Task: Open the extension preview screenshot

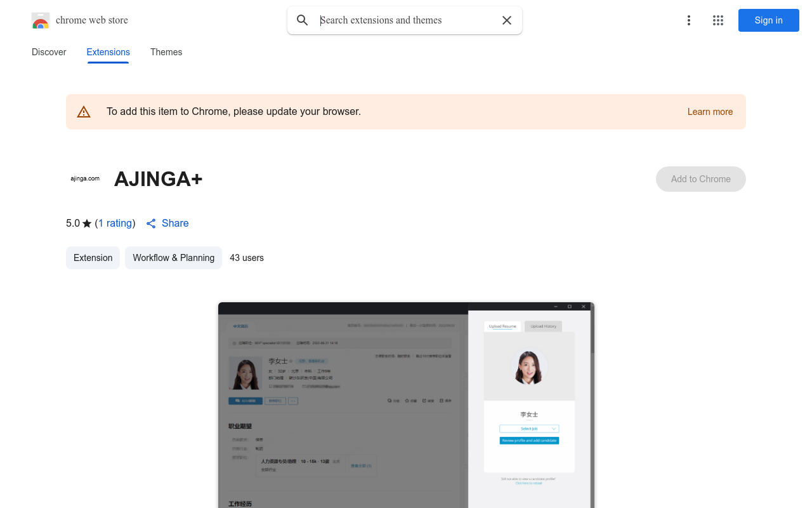Action: (406, 405)
